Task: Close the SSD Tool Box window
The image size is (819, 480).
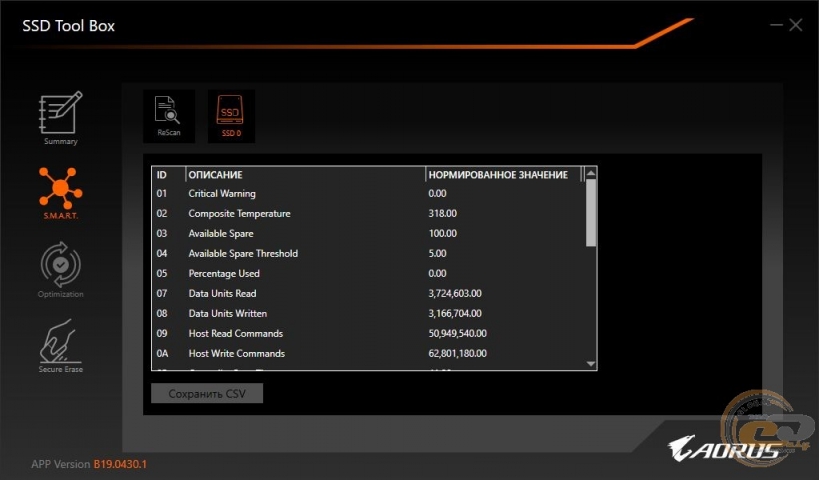Action: click(x=795, y=25)
